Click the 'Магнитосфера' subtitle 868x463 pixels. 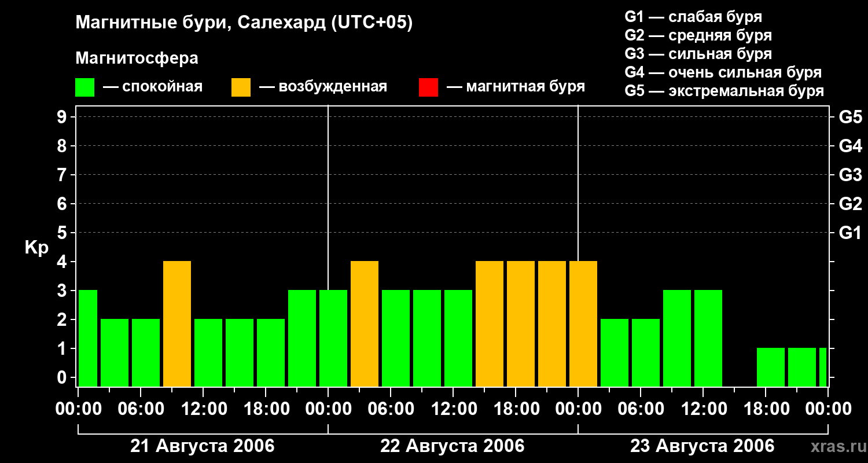pos(137,58)
